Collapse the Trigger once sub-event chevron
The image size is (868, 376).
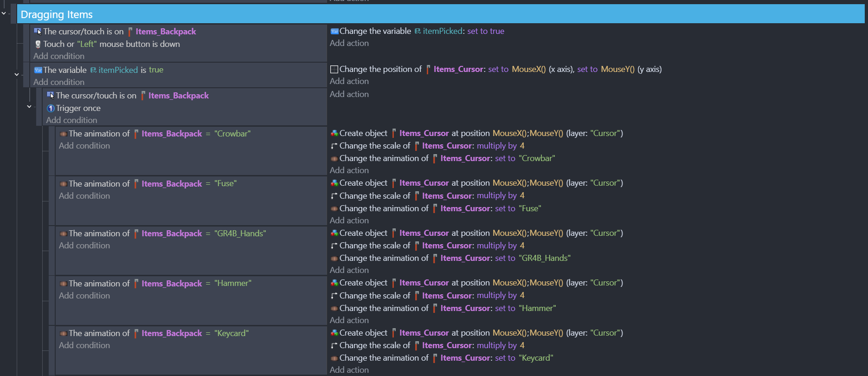pyautogui.click(x=29, y=106)
